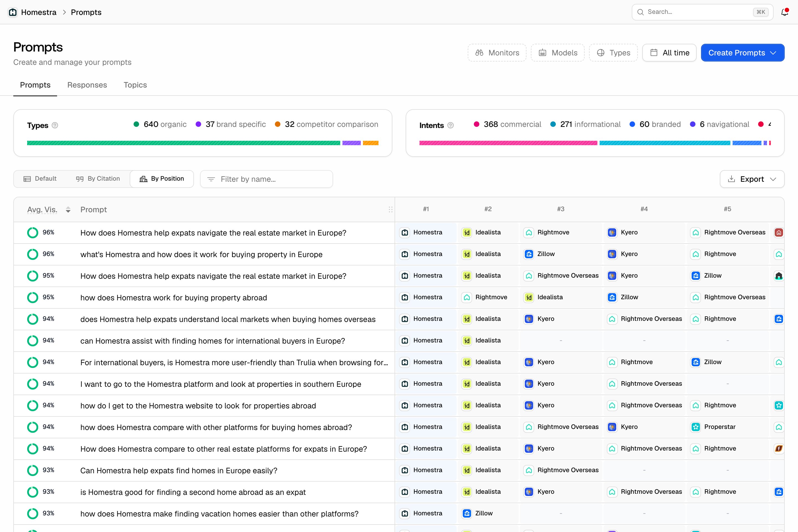Click the Prompt column drag handle
Viewport: 798px width, 532px height.
390,210
